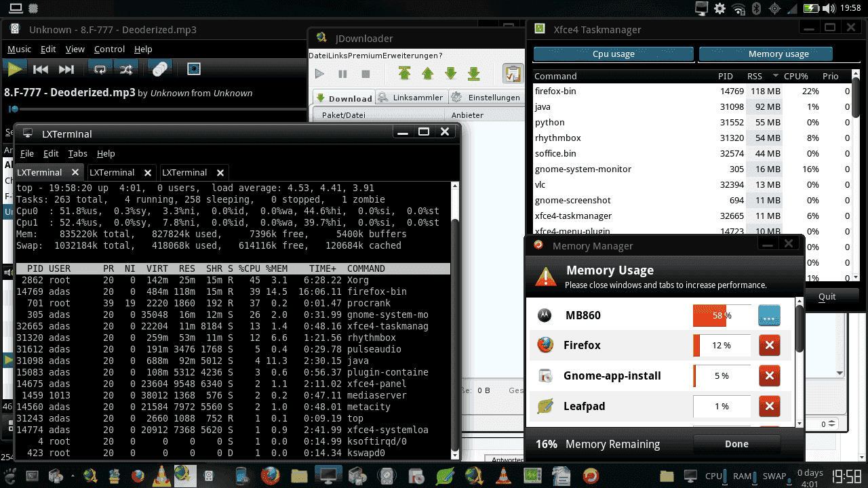Select the soffice.bin process row
This screenshot has height=488, width=868.
tap(692, 153)
